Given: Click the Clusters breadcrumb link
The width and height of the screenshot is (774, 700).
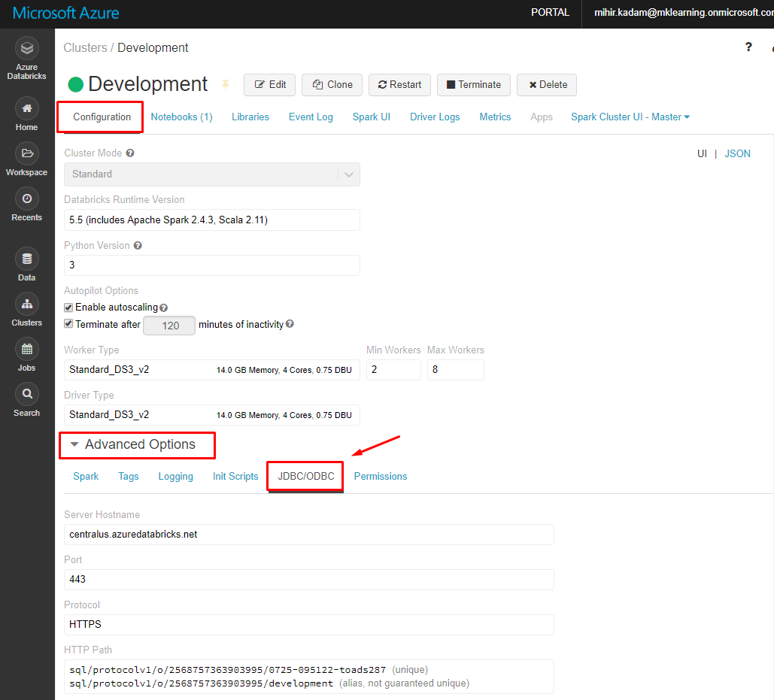Looking at the screenshot, I should click(85, 48).
